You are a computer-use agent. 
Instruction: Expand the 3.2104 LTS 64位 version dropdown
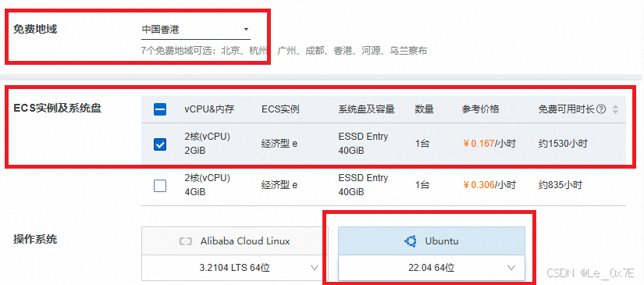pyautogui.click(x=231, y=268)
